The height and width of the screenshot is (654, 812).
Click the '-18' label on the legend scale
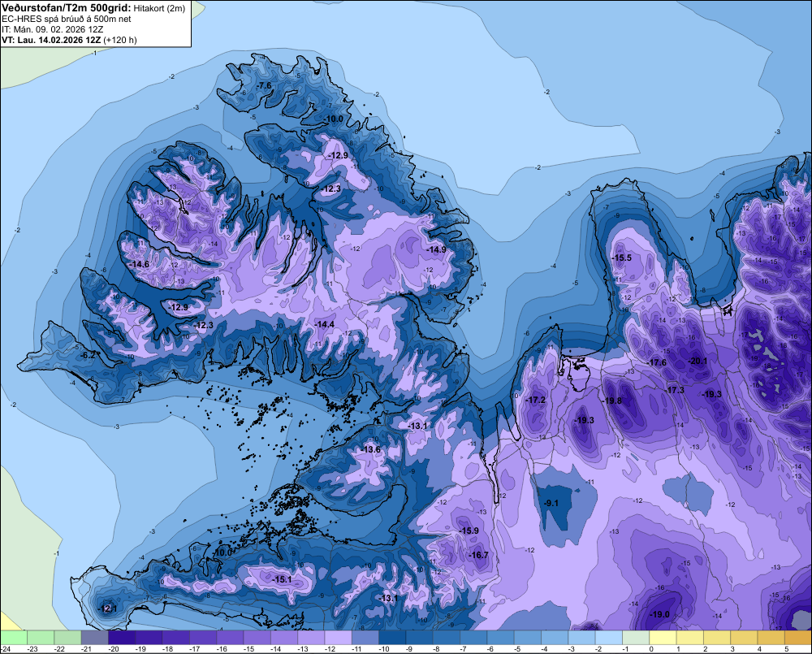pos(167,649)
